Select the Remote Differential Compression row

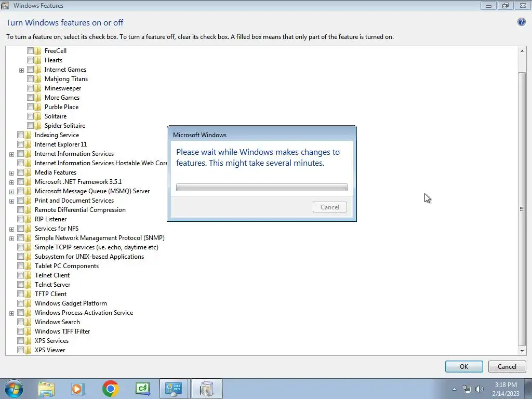(x=80, y=210)
